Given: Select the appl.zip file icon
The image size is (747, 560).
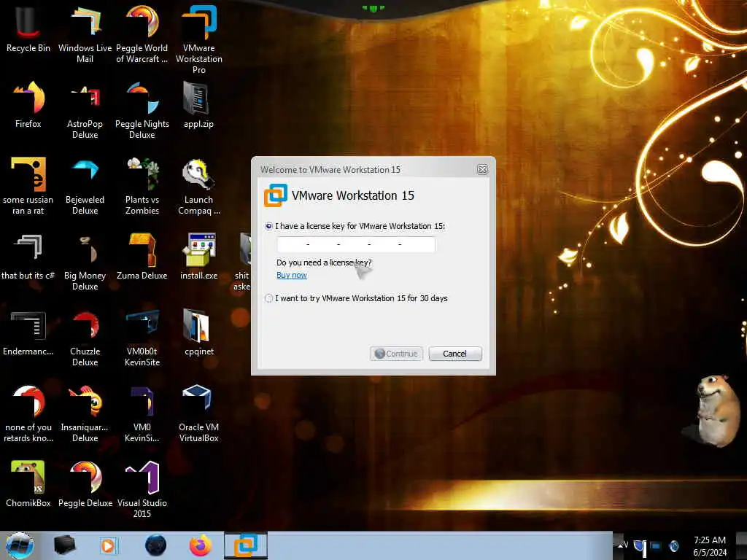Looking at the screenshot, I should (x=199, y=105).
